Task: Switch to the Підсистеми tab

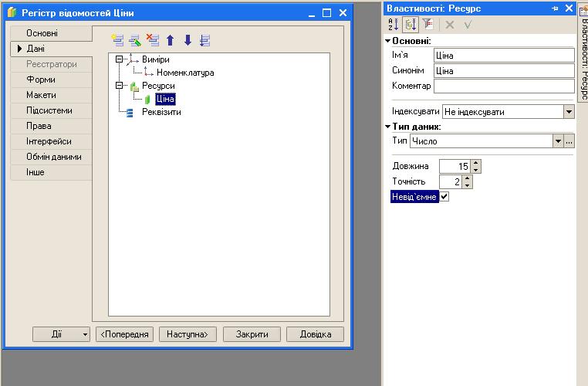Action: click(x=52, y=110)
